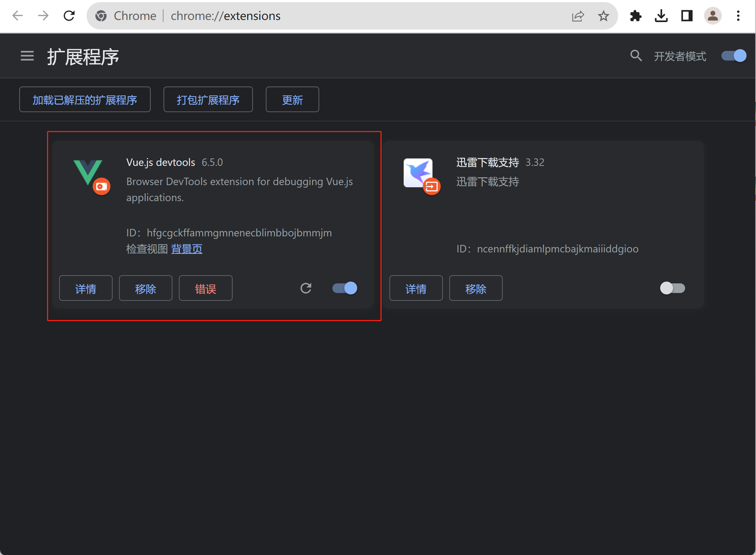The width and height of the screenshot is (756, 555).
Task: Click the 迅雷下载支持 3.32 title
Action: (500, 162)
